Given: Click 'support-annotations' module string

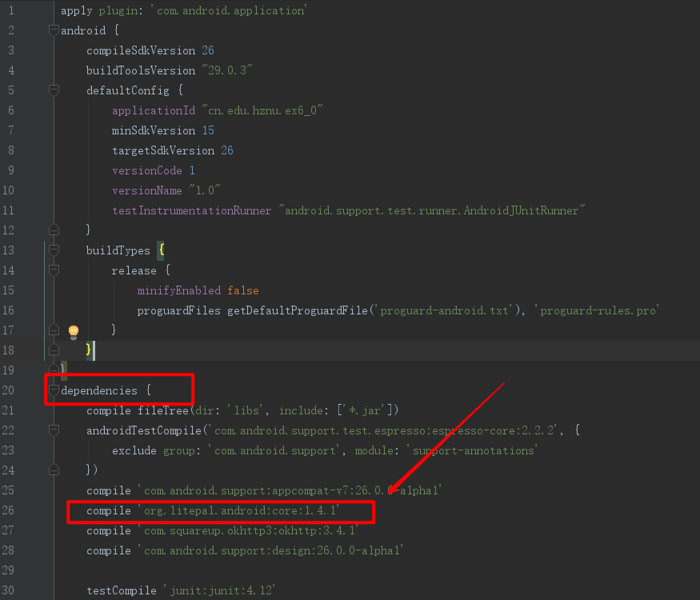Looking at the screenshot, I should coord(473,450).
